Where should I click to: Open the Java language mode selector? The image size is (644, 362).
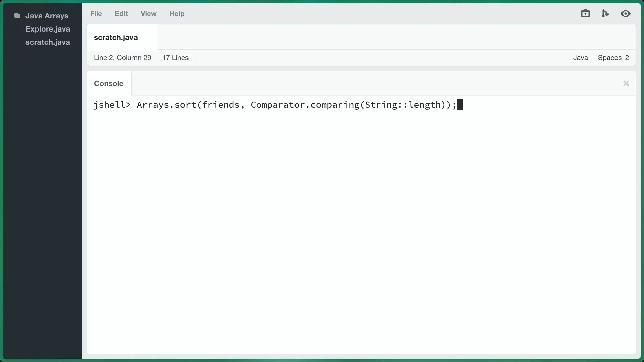click(x=580, y=58)
